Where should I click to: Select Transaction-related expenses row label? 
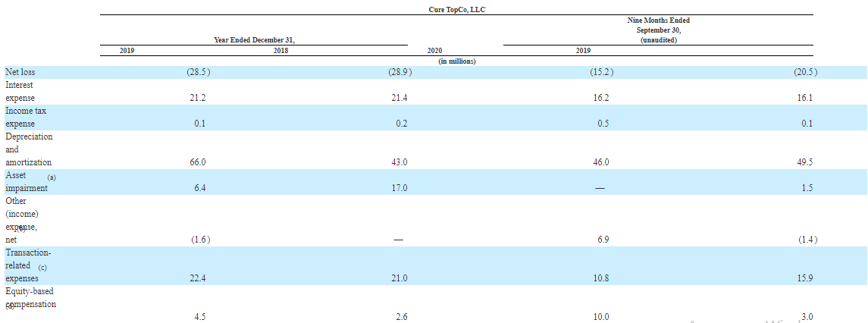28,265
